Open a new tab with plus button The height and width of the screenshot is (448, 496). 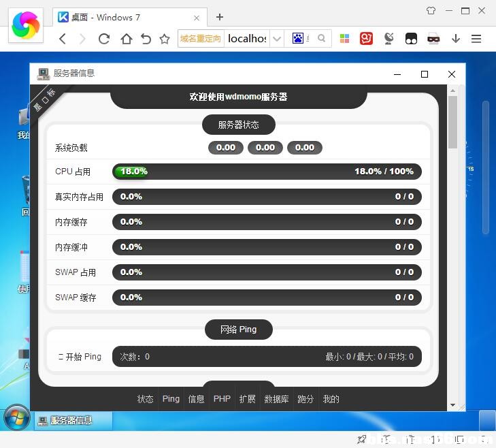click(x=220, y=17)
